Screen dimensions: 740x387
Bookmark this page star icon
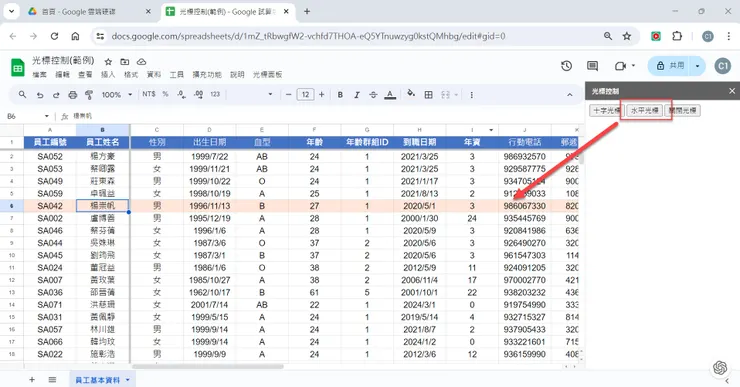pos(627,36)
